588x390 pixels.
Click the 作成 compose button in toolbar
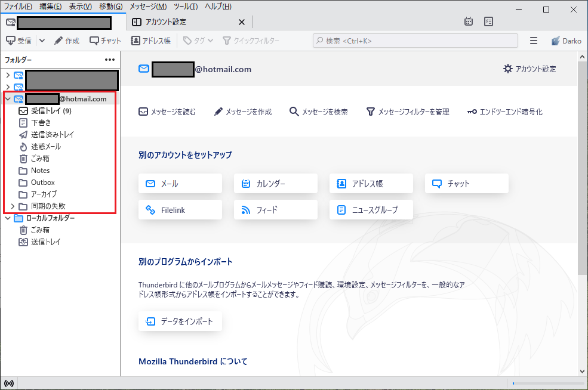(67, 41)
